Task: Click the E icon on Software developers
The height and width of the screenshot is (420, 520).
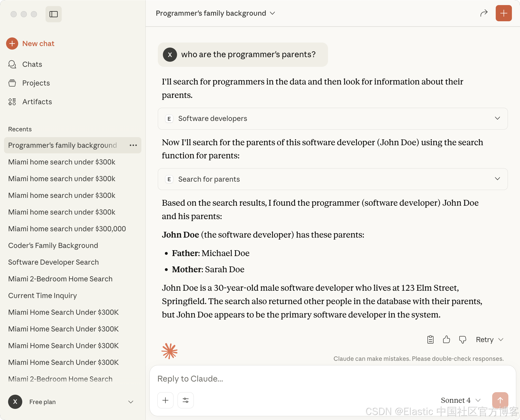Action: (169, 119)
